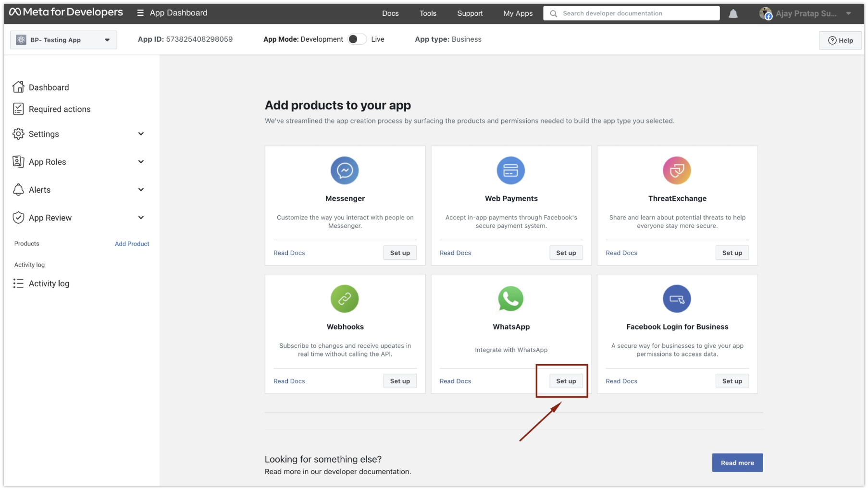Expand the App Review section

[x=141, y=218]
